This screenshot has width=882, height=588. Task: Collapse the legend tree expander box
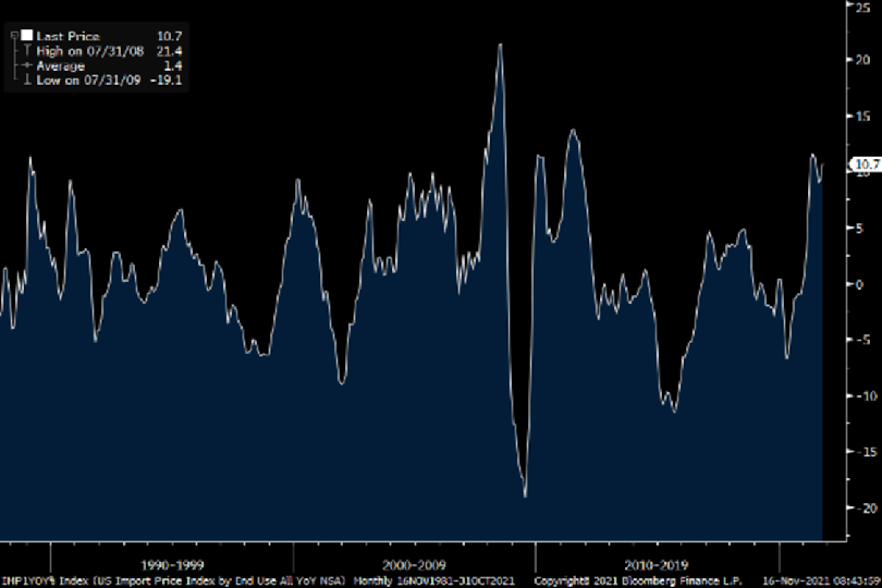pos(15,35)
